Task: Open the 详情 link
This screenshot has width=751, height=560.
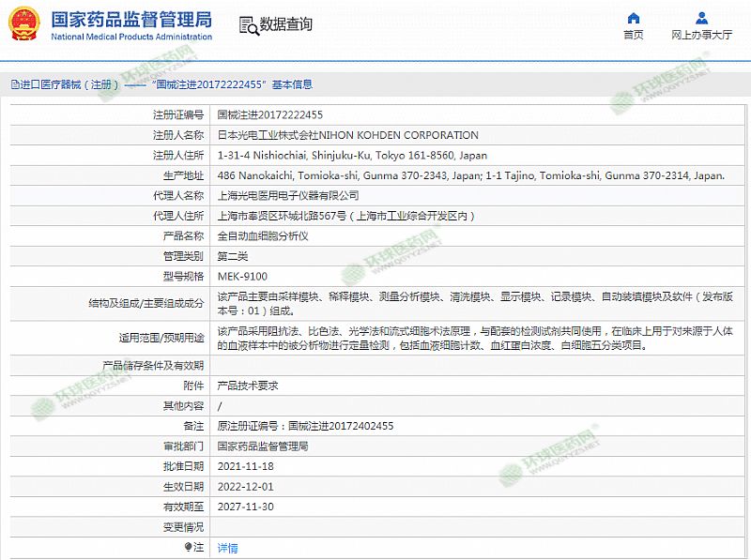Action: [x=227, y=548]
